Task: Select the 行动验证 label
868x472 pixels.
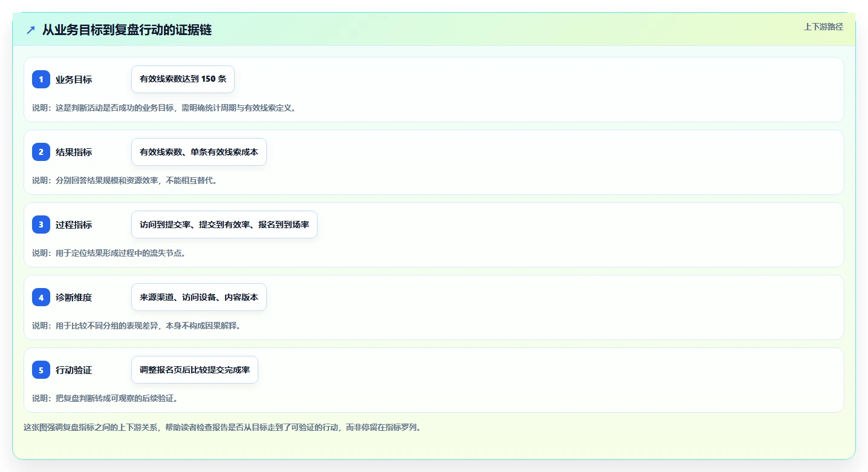Action: point(74,370)
